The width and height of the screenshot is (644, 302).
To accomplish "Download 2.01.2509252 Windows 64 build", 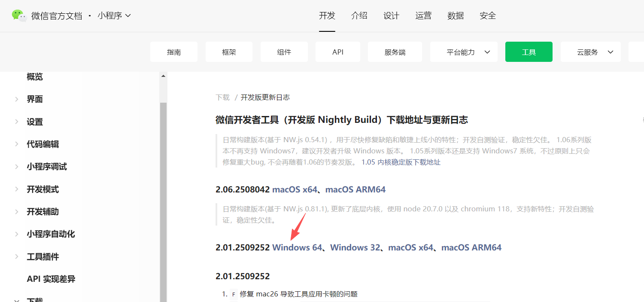I will tap(297, 247).
